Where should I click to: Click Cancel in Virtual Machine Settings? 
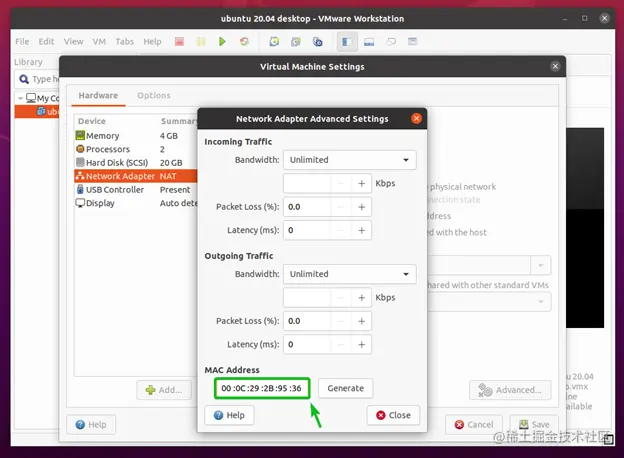[x=474, y=425]
